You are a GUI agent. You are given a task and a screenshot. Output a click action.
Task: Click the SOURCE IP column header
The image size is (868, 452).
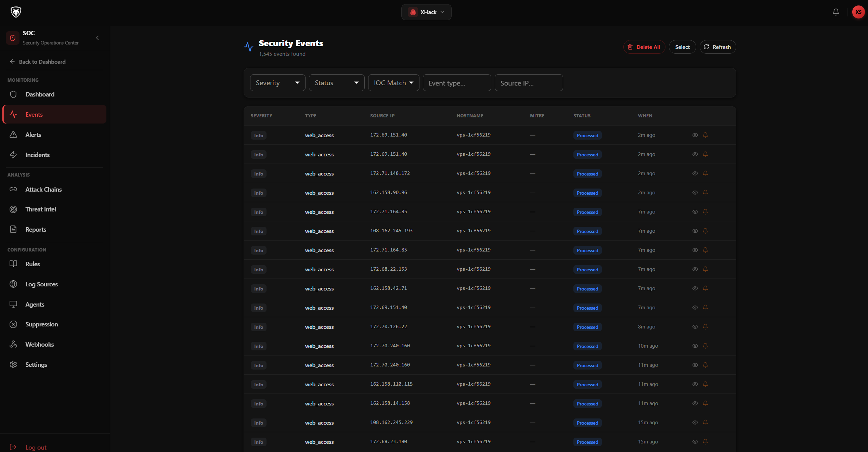point(382,116)
